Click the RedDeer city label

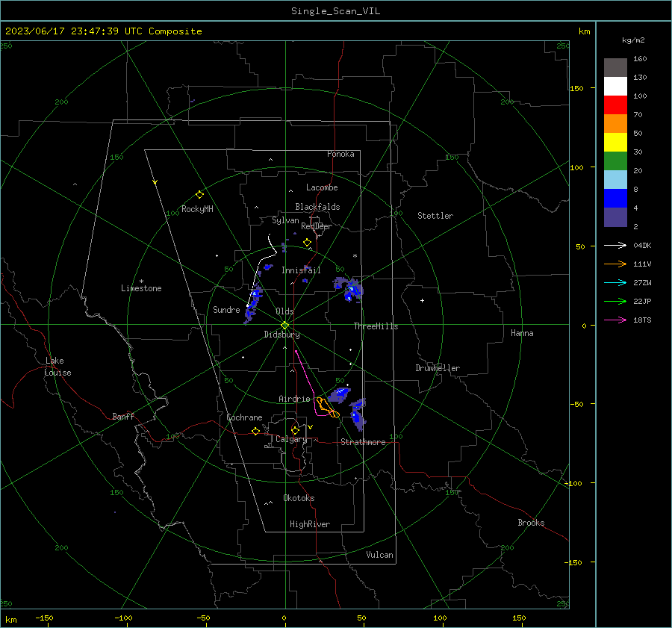[x=317, y=226]
